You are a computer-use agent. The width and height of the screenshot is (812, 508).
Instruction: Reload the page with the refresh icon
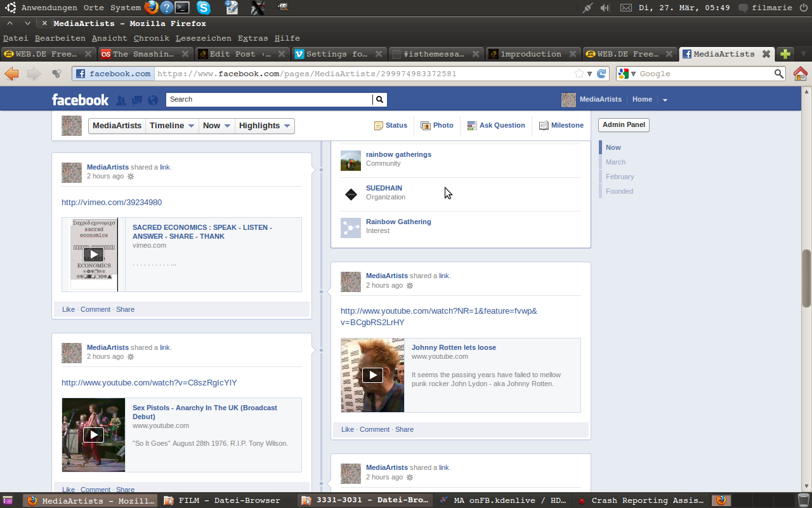pos(601,74)
